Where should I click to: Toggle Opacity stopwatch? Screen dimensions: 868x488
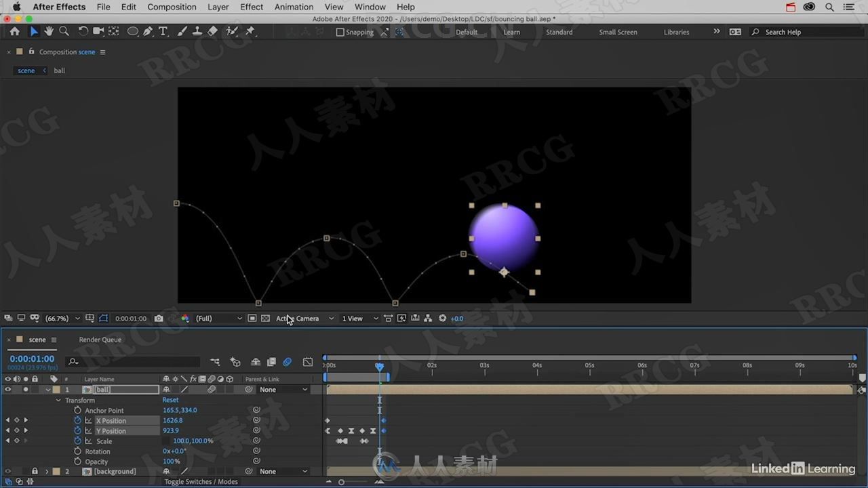(77, 462)
